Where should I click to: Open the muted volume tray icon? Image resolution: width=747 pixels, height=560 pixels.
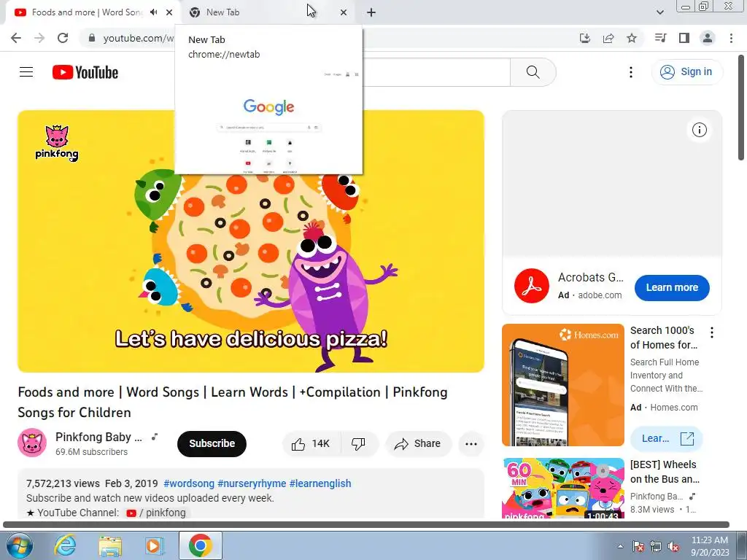click(x=673, y=547)
